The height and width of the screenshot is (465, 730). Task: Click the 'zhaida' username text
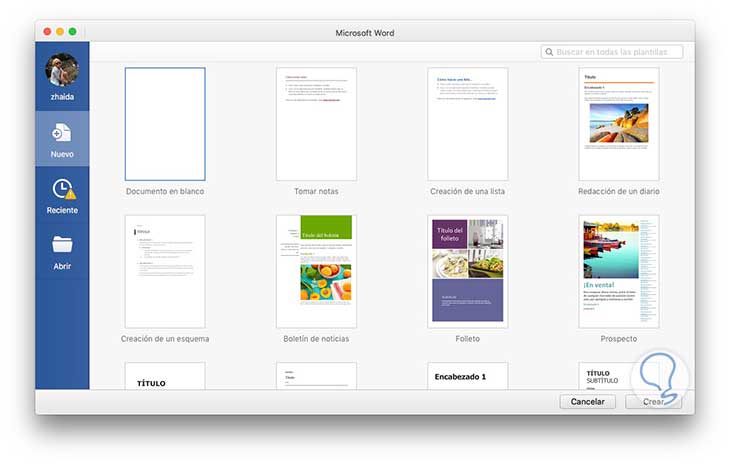click(x=62, y=97)
